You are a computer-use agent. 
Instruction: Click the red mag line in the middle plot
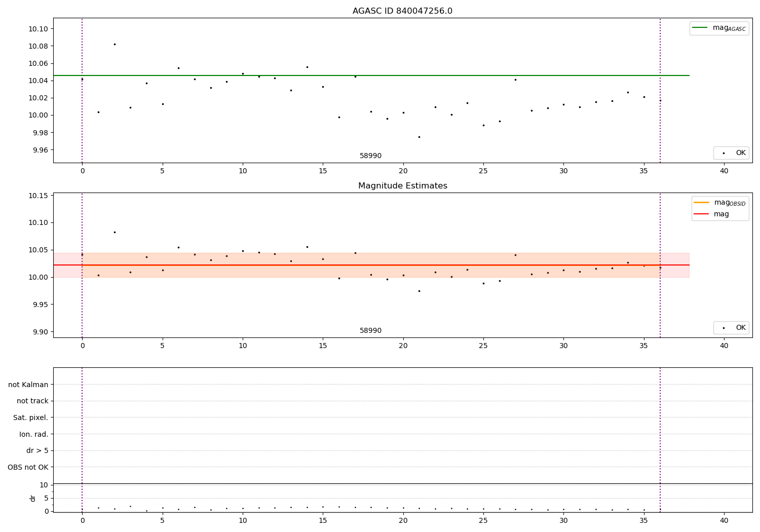(x=371, y=265)
